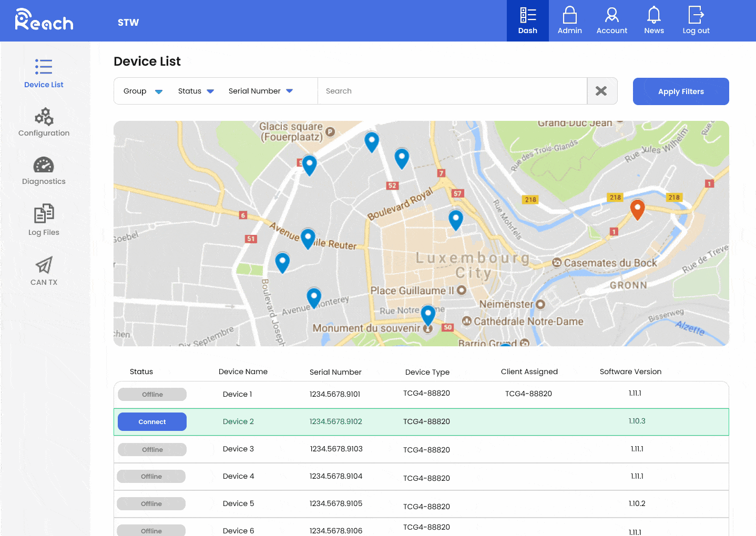Open the Device List sidebar icon
This screenshot has height=536, width=756.
pyautogui.click(x=44, y=66)
